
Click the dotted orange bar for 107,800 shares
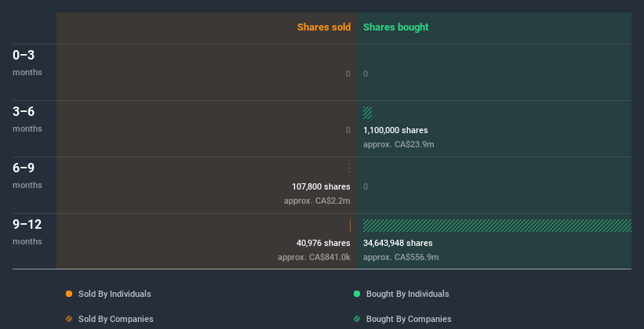pos(350,168)
